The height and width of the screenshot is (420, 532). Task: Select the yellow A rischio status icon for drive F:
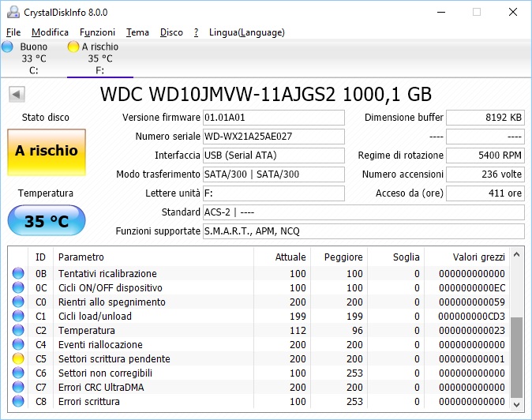coord(73,47)
